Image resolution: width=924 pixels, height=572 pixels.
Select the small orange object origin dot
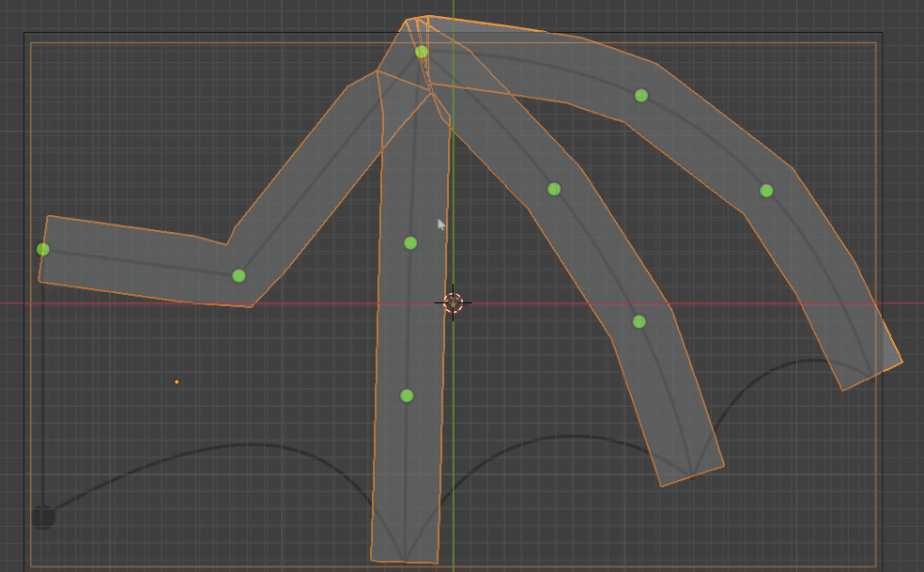click(177, 382)
